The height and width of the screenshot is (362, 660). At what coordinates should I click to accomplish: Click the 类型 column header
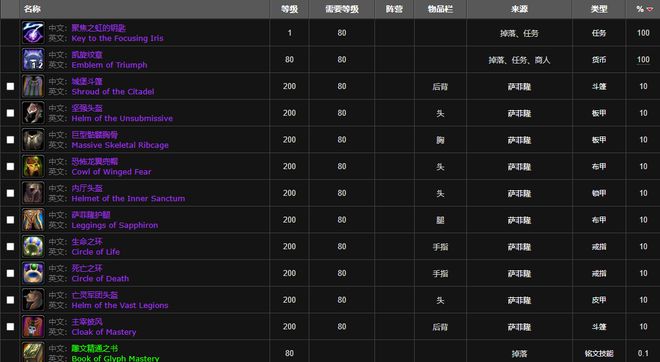(x=599, y=9)
